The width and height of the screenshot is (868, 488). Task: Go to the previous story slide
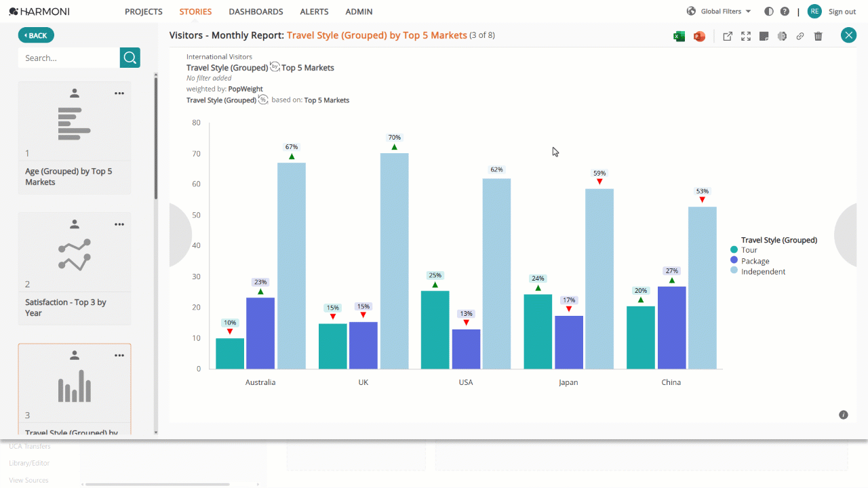tap(180, 236)
